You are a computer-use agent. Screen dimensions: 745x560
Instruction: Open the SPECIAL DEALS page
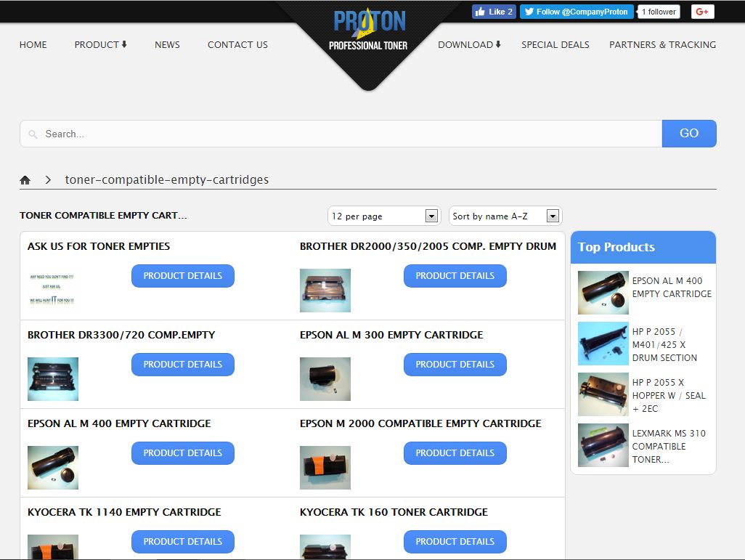coord(555,45)
